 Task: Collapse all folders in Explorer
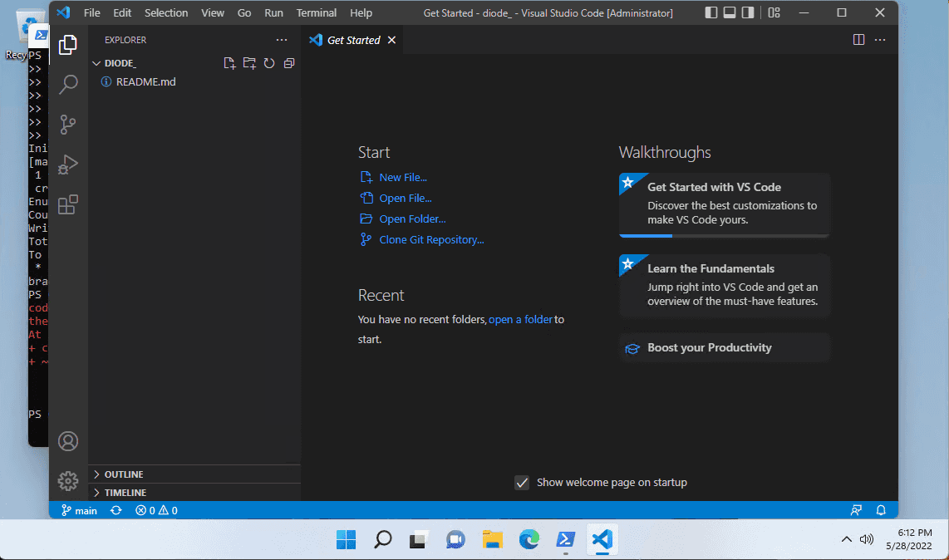(289, 63)
